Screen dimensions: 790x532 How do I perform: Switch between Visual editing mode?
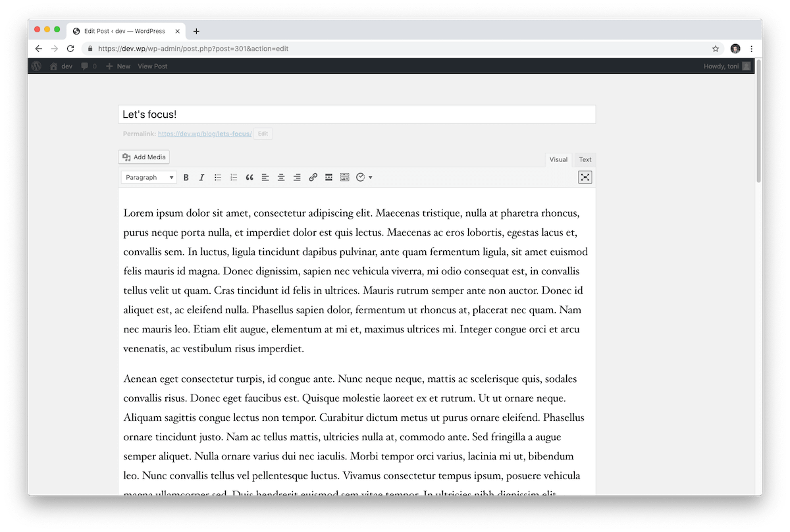point(558,159)
